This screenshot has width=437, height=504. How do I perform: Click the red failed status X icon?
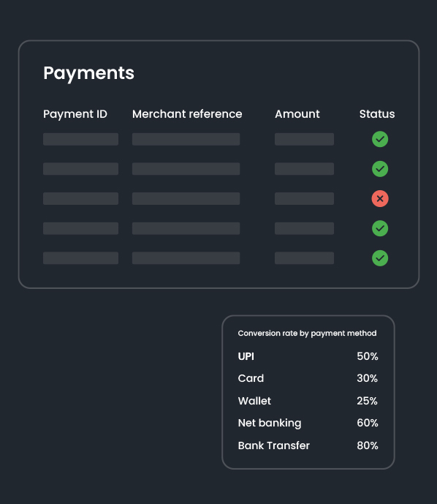[380, 199]
